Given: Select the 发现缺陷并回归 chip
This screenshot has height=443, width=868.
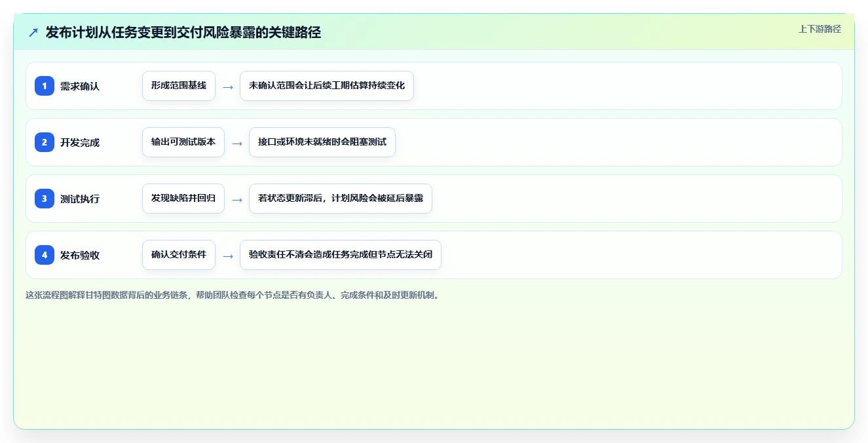Looking at the screenshot, I should (x=183, y=199).
